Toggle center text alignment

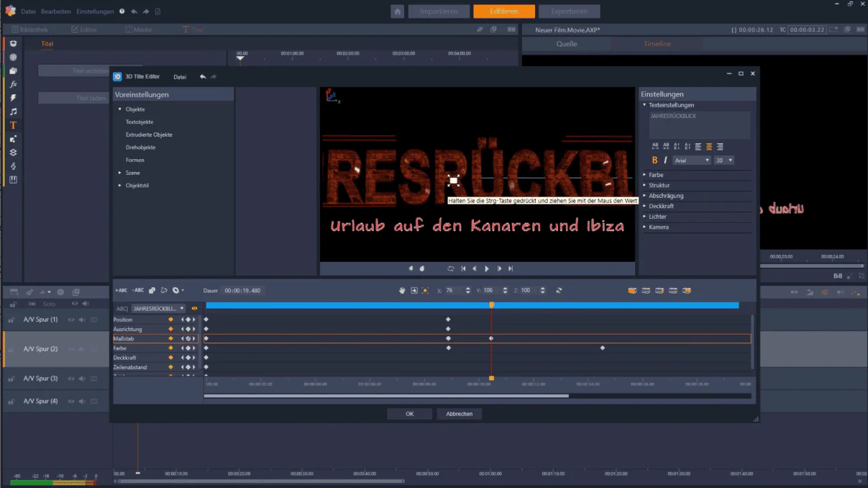pyautogui.click(x=709, y=146)
